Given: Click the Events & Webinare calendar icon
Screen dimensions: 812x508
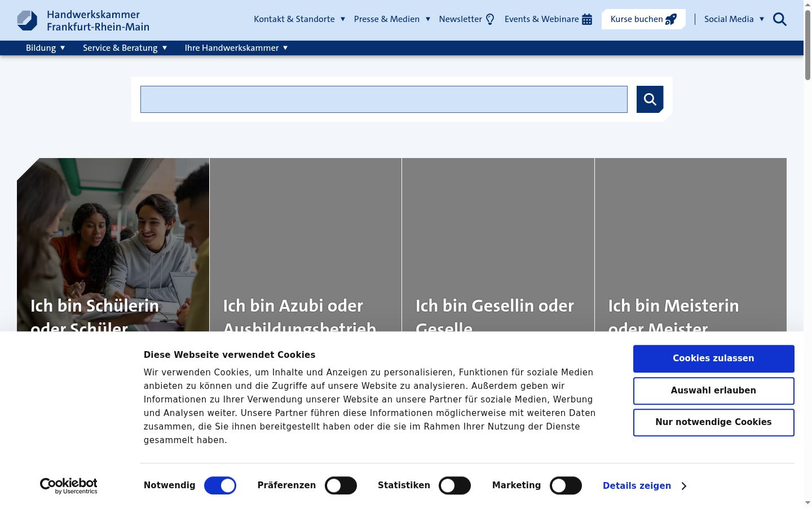Looking at the screenshot, I should [x=587, y=19].
